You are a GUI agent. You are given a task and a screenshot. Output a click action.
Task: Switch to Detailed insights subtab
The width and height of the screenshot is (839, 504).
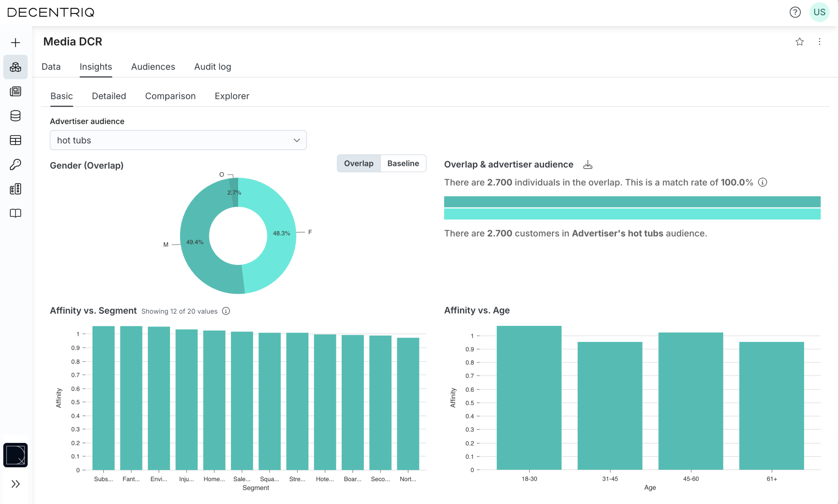pyautogui.click(x=109, y=96)
